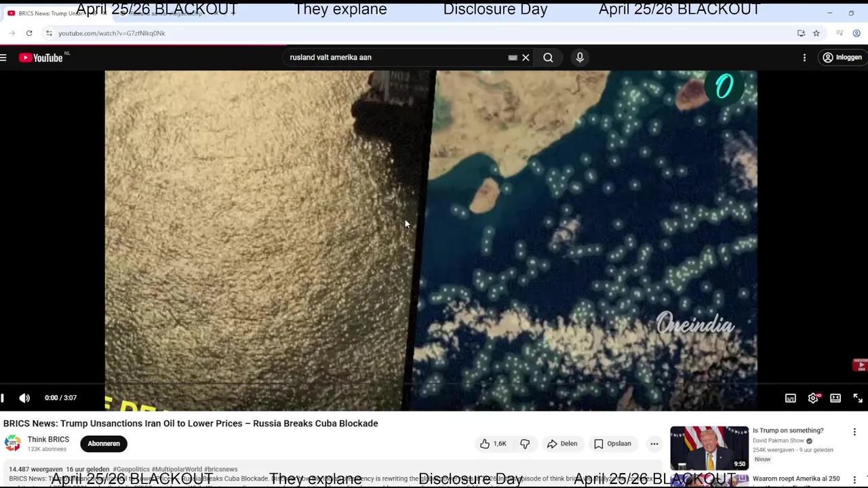Click the '14.487 weergaven' view count text
868x488 pixels.
(x=36, y=469)
